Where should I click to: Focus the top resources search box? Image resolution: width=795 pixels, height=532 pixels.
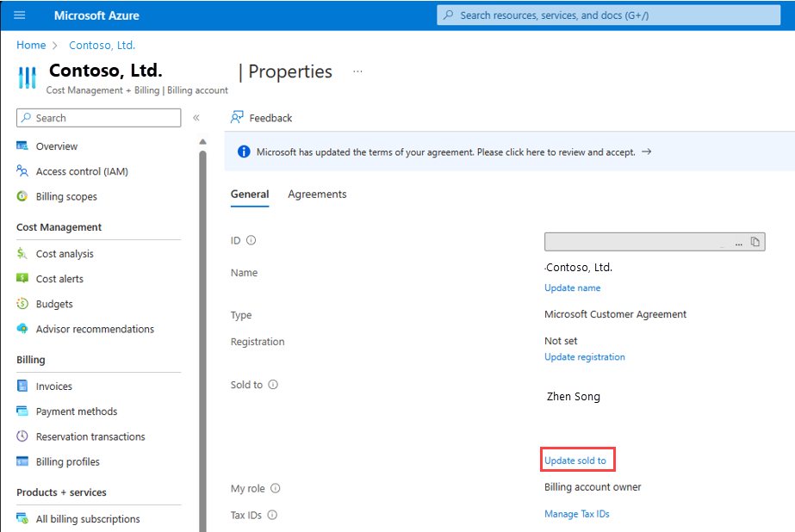tap(608, 15)
